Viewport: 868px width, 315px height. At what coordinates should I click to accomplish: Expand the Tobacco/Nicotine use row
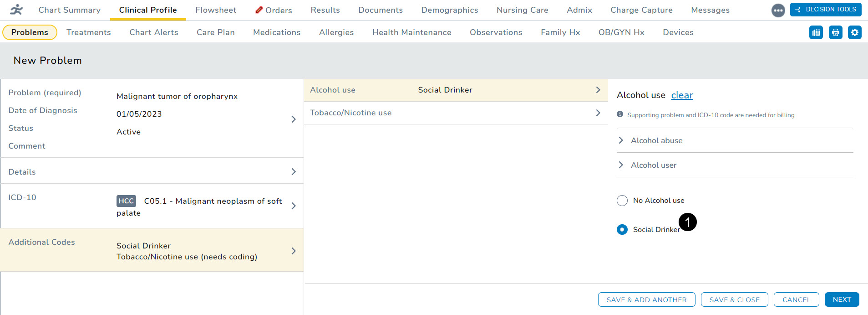[598, 113]
